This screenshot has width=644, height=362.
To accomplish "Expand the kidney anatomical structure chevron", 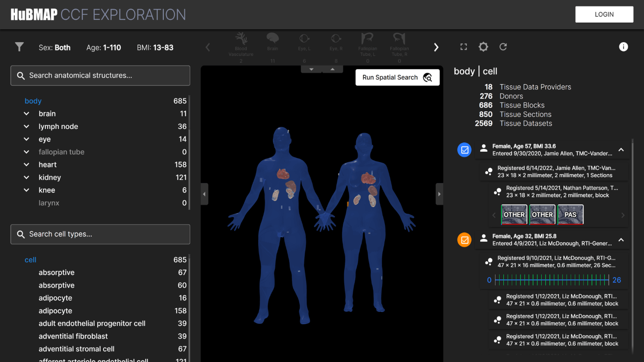I will coord(26,177).
